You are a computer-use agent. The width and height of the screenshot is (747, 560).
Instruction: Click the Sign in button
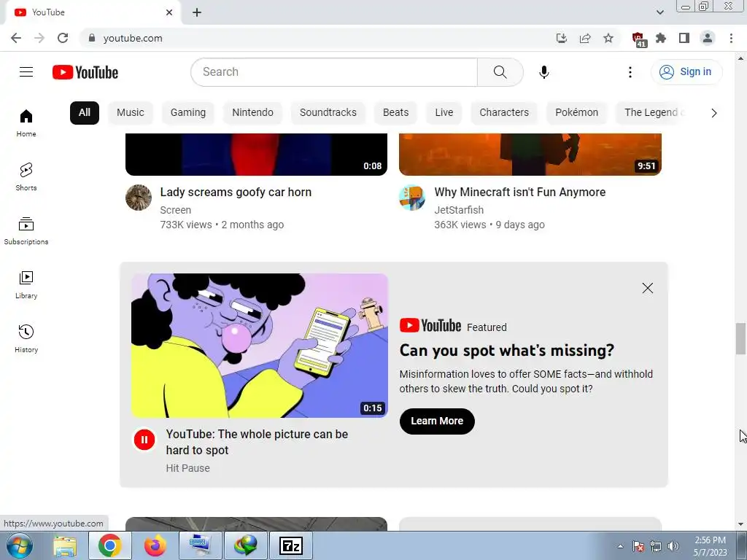(x=686, y=72)
